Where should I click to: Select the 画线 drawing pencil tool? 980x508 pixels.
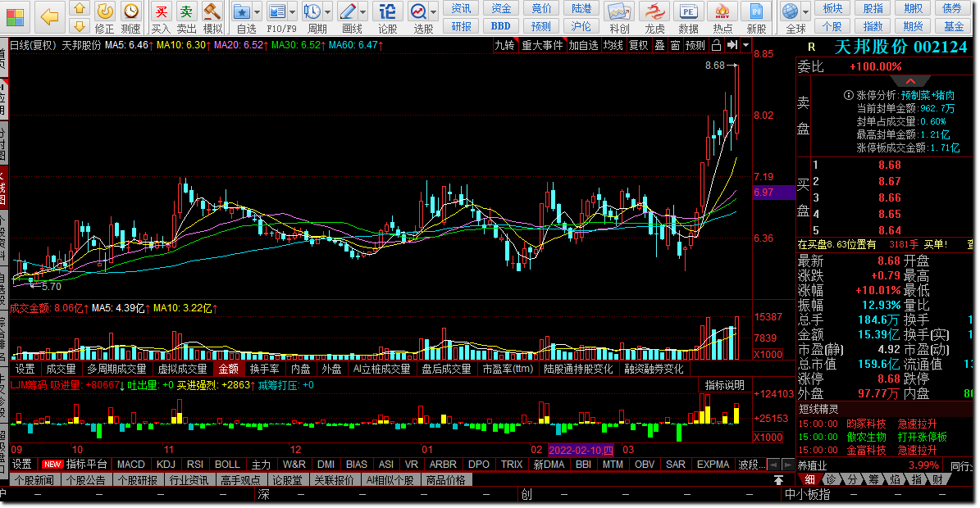click(348, 17)
